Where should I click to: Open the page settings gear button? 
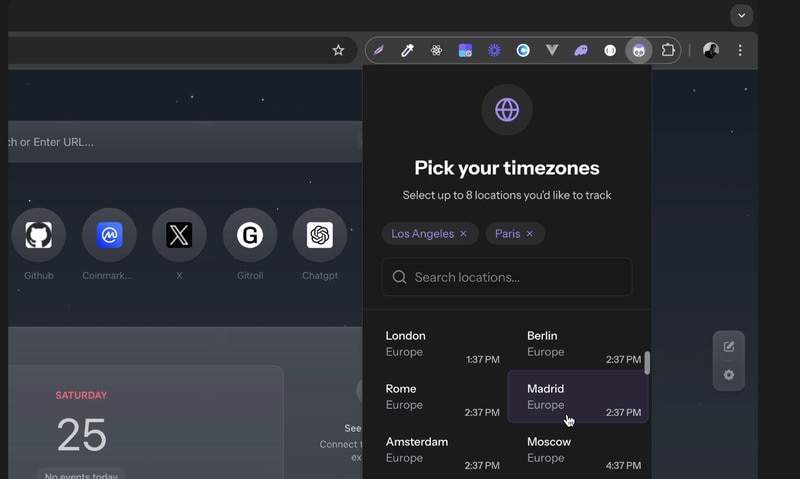[728, 375]
